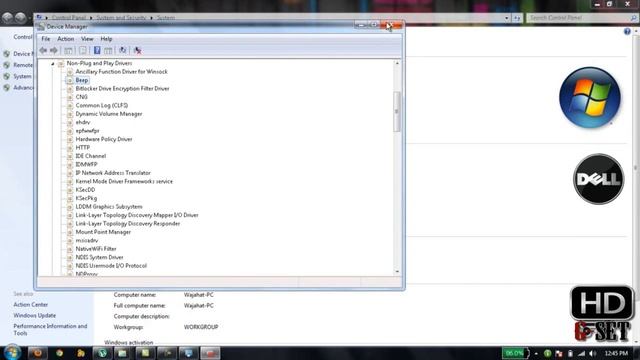640x360 pixels.
Task: Select Link-Layer Topology Discovery Mapper I/O Driver
Action: pyautogui.click(x=137, y=215)
